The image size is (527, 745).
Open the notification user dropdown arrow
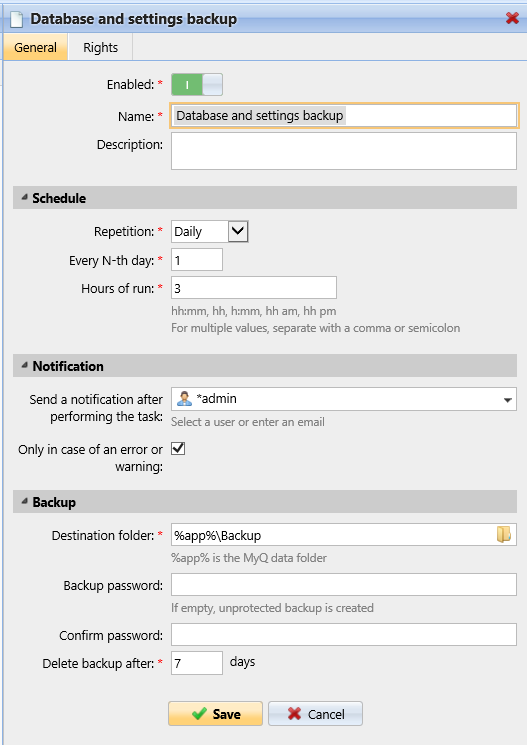[x=508, y=400]
